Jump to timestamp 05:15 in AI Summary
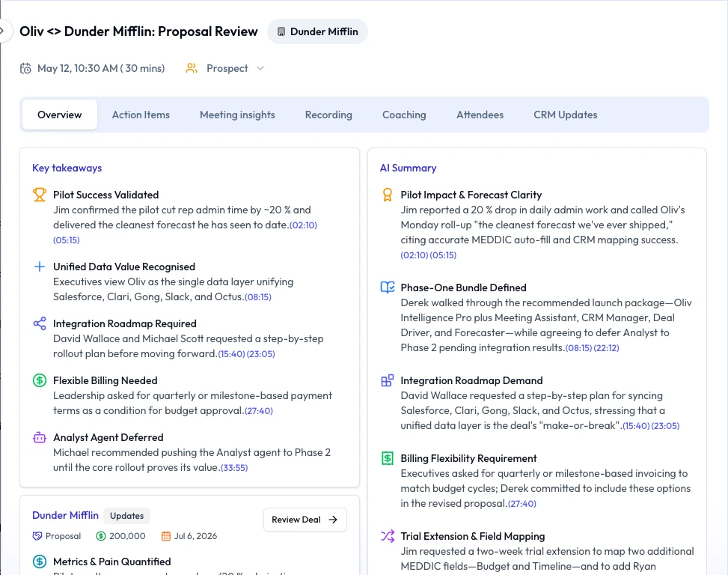The image size is (728, 575). [x=443, y=255]
